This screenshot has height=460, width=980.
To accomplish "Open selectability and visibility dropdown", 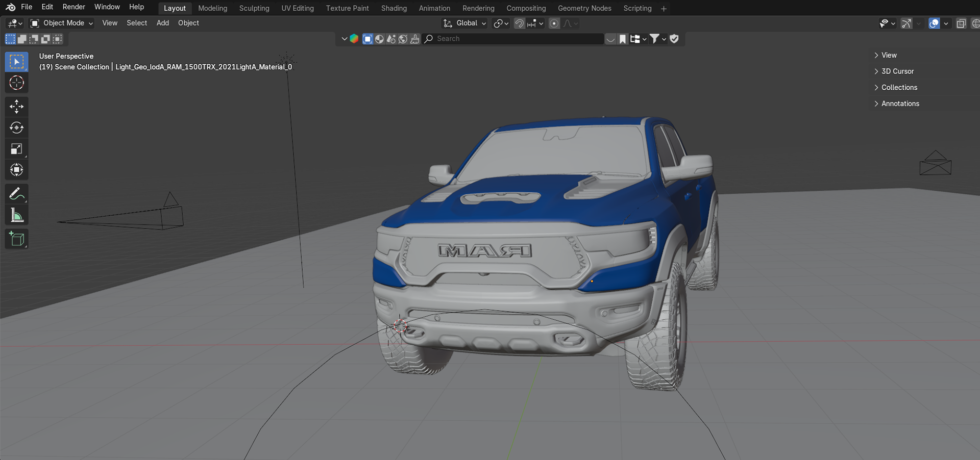I will [887, 23].
